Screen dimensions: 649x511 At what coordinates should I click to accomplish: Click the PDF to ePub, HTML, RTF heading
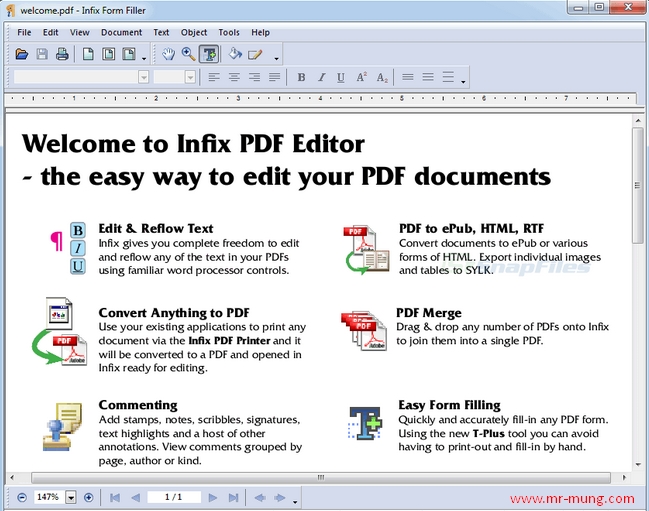tap(471, 228)
